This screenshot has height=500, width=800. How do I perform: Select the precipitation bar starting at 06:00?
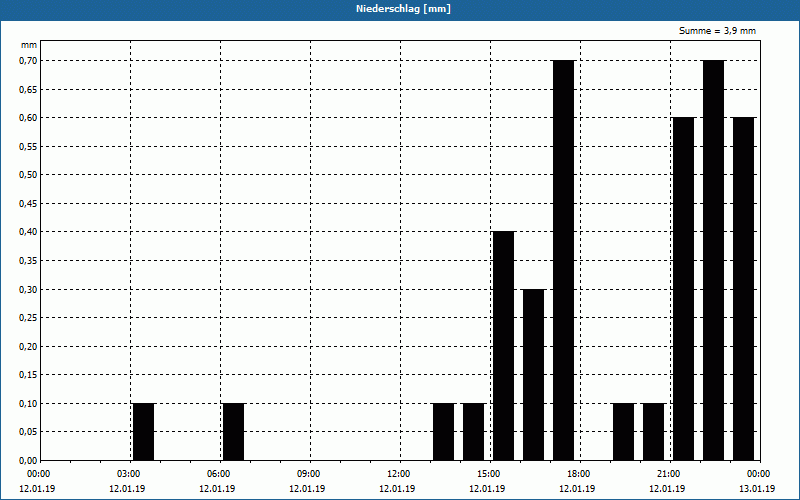234,432
